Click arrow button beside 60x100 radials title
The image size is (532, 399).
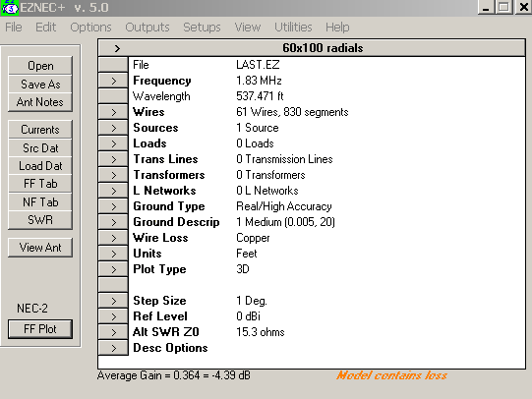117,48
